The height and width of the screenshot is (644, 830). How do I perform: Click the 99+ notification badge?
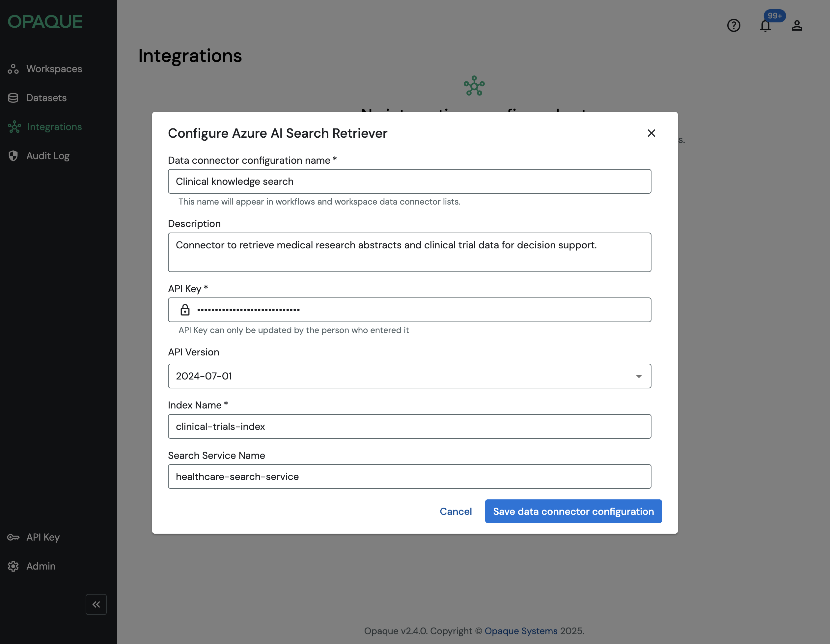tap(775, 15)
